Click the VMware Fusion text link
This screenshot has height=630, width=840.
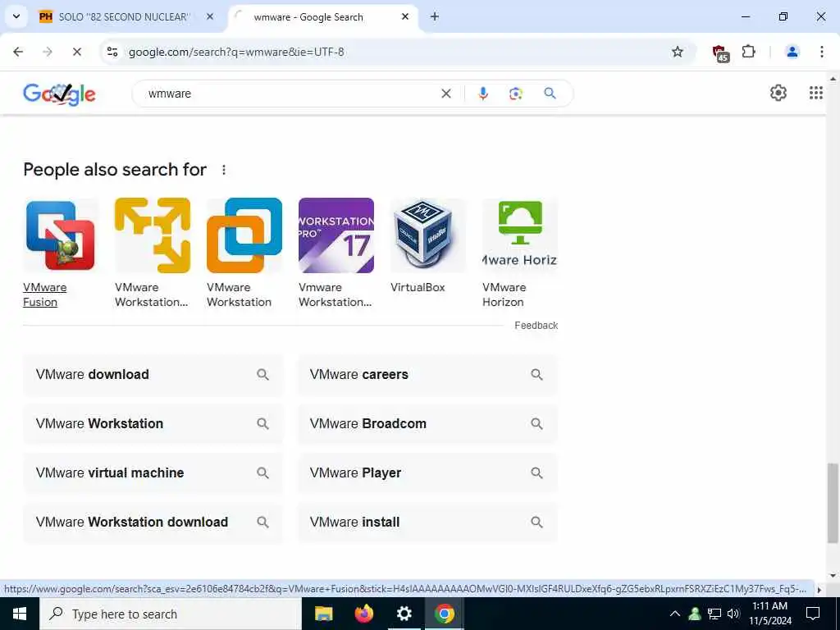click(x=45, y=294)
